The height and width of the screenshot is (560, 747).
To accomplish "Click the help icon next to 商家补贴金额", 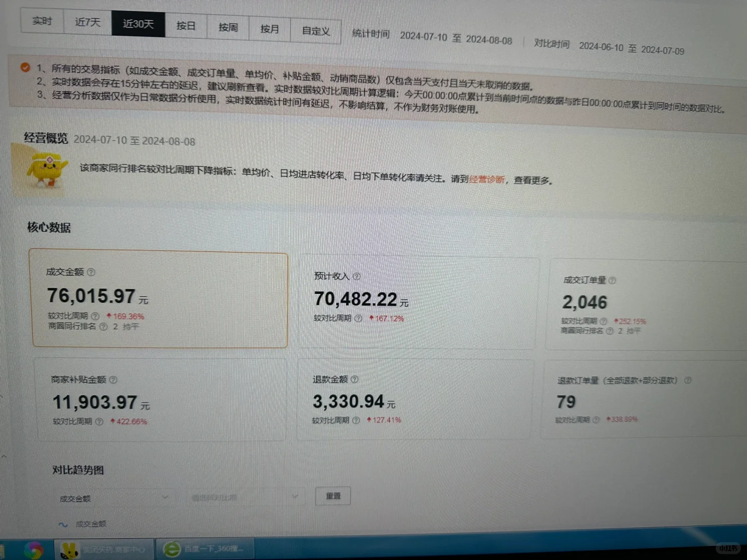I will pyautogui.click(x=113, y=380).
